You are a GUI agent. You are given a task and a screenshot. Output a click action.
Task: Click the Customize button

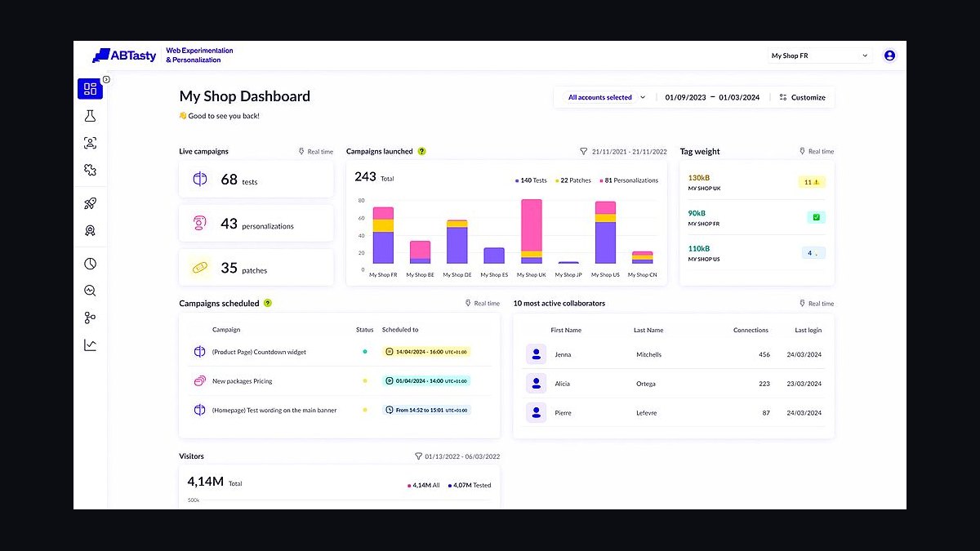click(802, 97)
